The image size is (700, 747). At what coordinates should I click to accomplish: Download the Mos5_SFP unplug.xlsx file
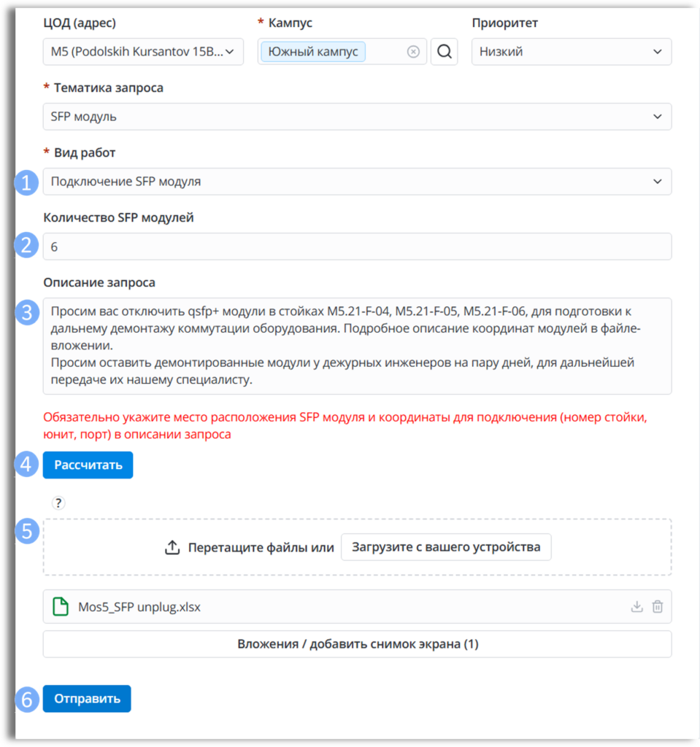(x=636, y=606)
